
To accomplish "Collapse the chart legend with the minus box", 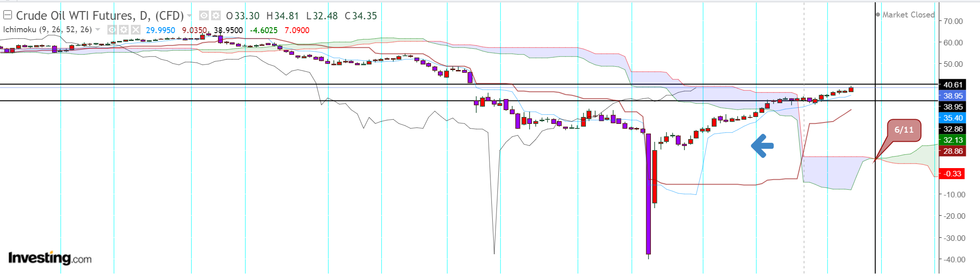I will point(7,15).
